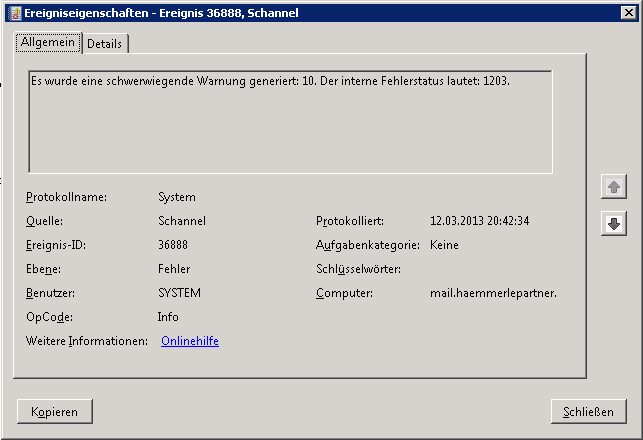The height and width of the screenshot is (440, 643).
Task: Select the Allgemein tab
Action: 48,43
